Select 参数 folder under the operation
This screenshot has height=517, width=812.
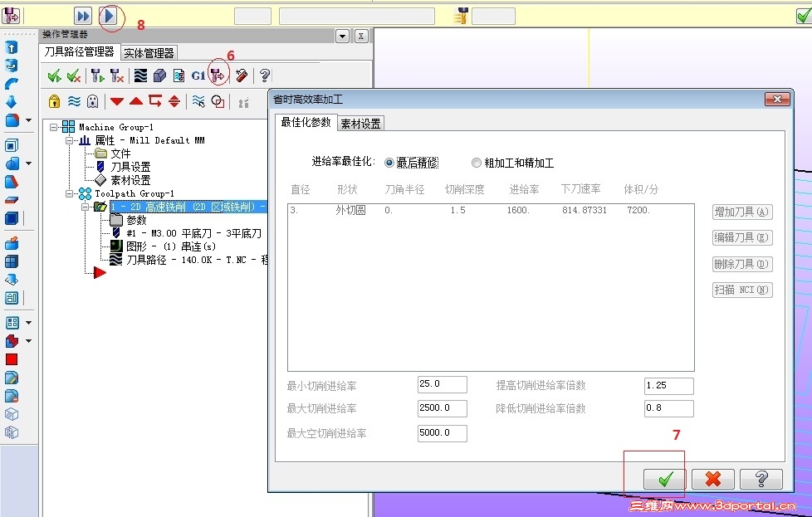click(129, 221)
